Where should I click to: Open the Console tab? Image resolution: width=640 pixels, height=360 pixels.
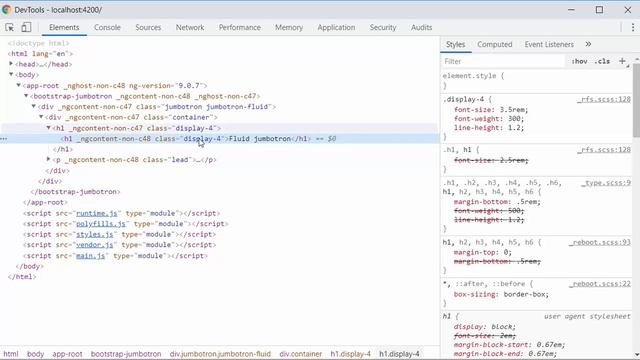pos(107,27)
